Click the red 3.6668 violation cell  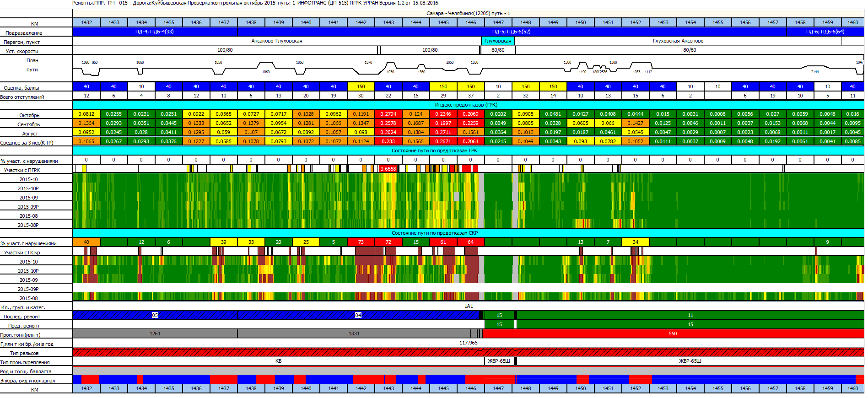point(388,169)
